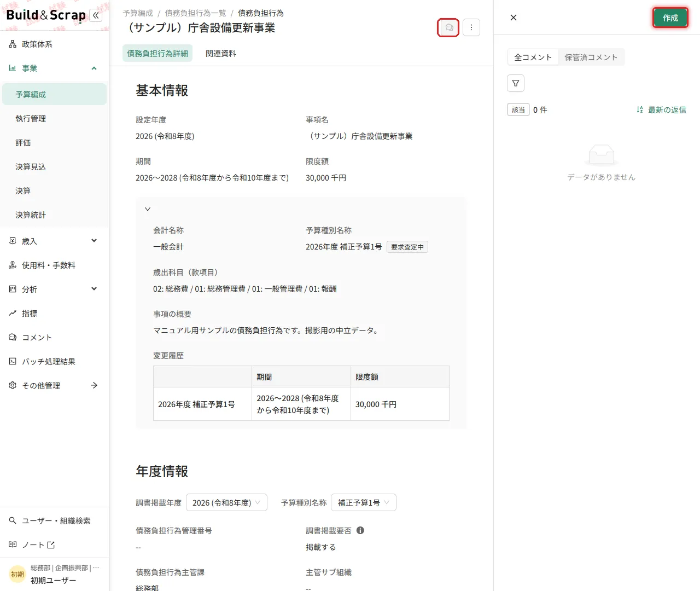700x591 pixels.
Task: Click the green 作成 button
Action: tap(670, 18)
